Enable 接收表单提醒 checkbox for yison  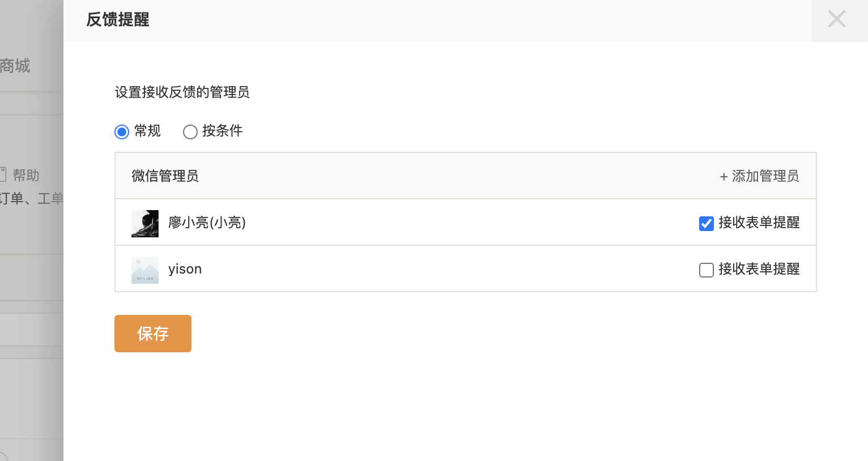point(706,270)
